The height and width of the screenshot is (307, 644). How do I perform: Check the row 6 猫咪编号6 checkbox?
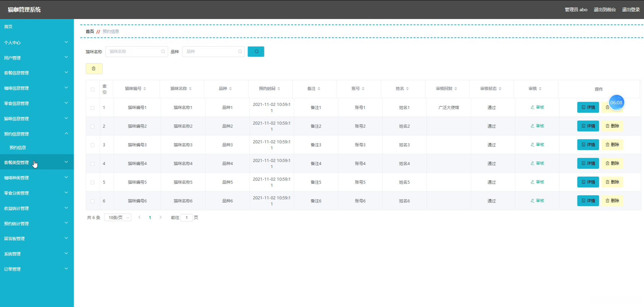(x=92, y=201)
